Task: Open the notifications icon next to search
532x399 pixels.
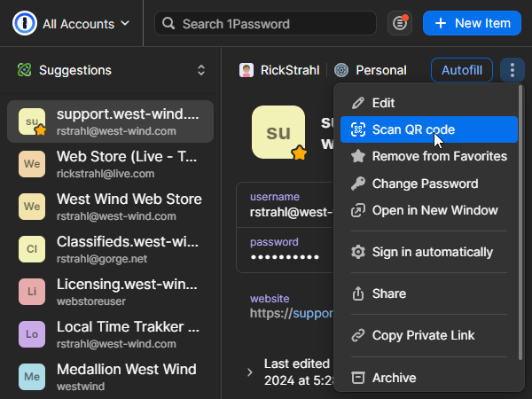Action: pyautogui.click(x=400, y=24)
